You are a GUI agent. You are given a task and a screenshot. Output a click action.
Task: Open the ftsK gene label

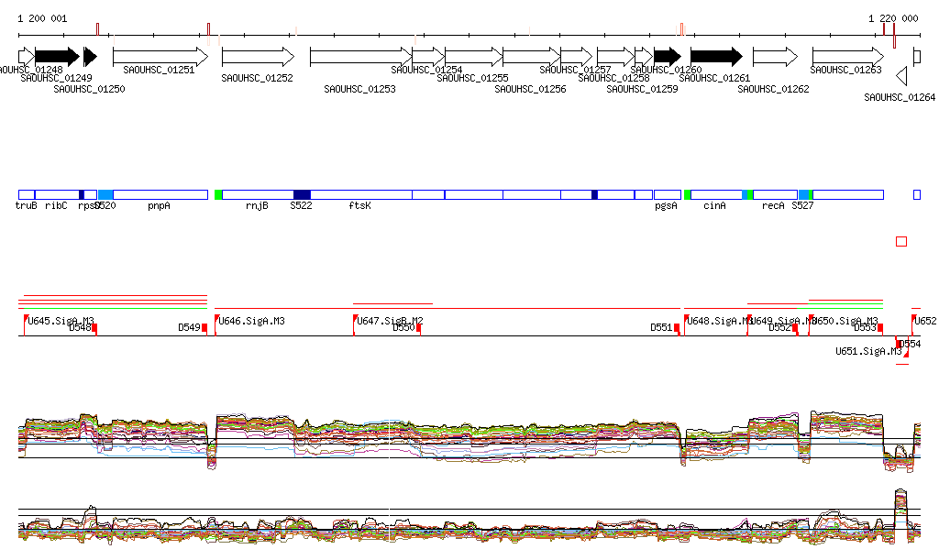359,207
